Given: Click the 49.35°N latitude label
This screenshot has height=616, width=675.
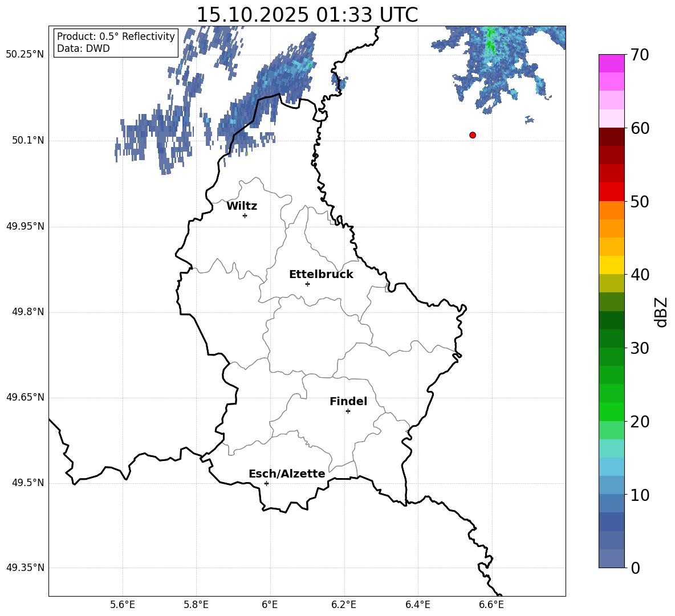Looking at the screenshot, I should (x=25, y=568).
